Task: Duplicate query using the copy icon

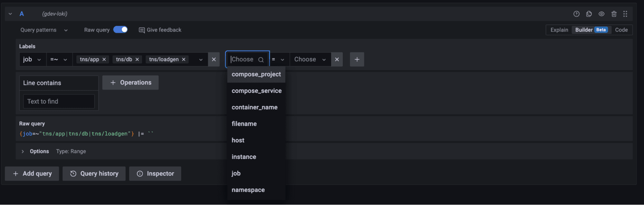Action: point(589,14)
